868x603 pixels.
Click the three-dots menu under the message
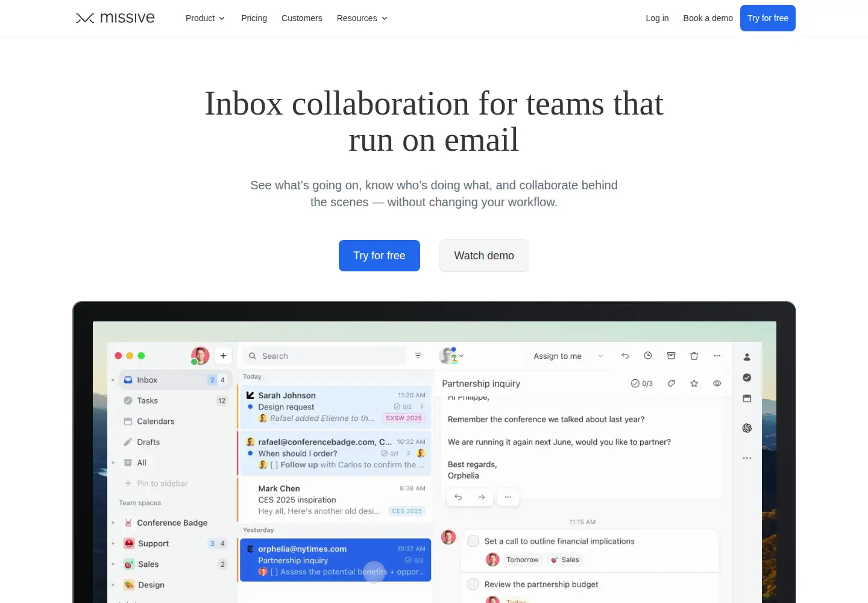pos(508,497)
